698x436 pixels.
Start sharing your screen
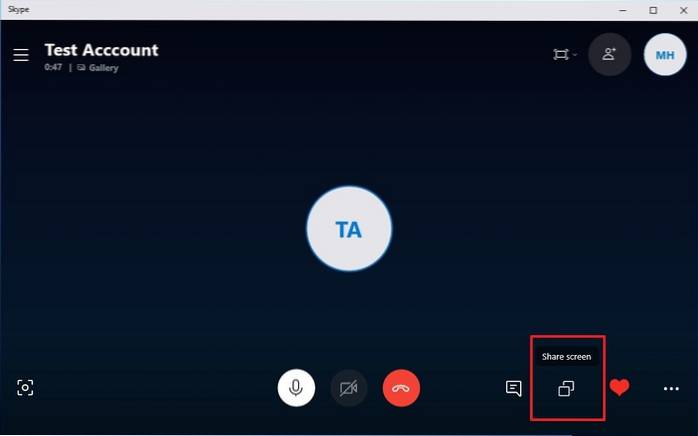pos(566,388)
